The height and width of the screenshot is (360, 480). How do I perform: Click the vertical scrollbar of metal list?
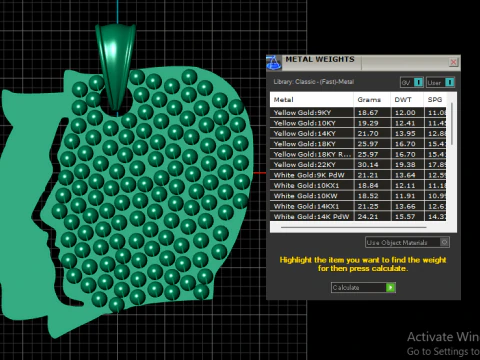pyautogui.click(x=452, y=124)
